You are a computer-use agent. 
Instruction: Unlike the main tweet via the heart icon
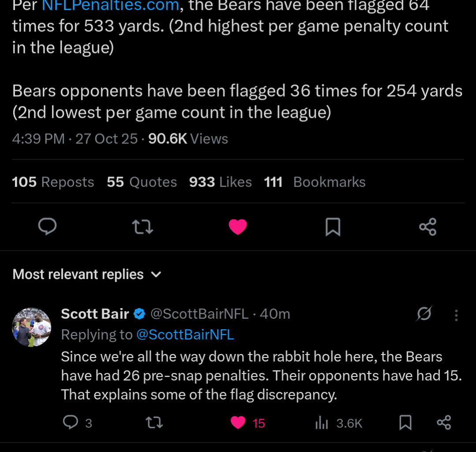click(237, 227)
